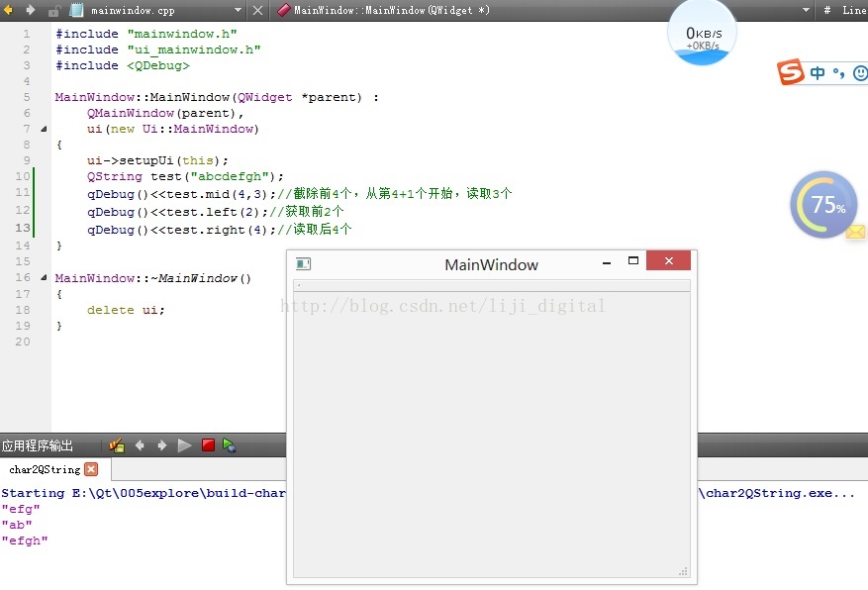Viewport: 868px width, 590px height.
Task: Click the Sogou S input method logo
Action: [x=791, y=72]
